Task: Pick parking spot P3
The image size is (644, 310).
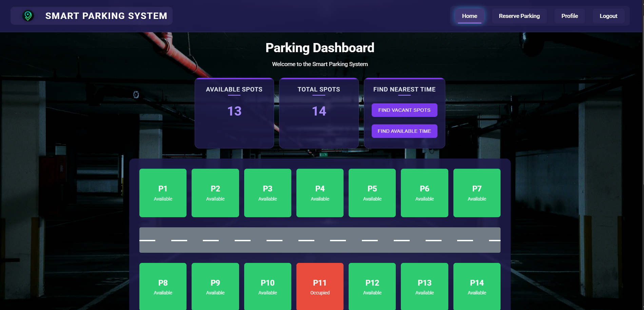Action: (268, 193)
